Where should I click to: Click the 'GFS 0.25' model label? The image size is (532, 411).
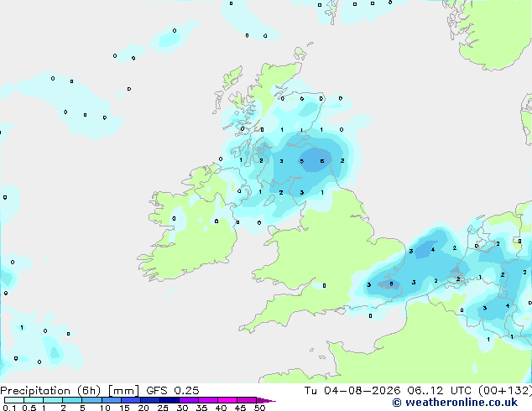click(x=173, y=391)
